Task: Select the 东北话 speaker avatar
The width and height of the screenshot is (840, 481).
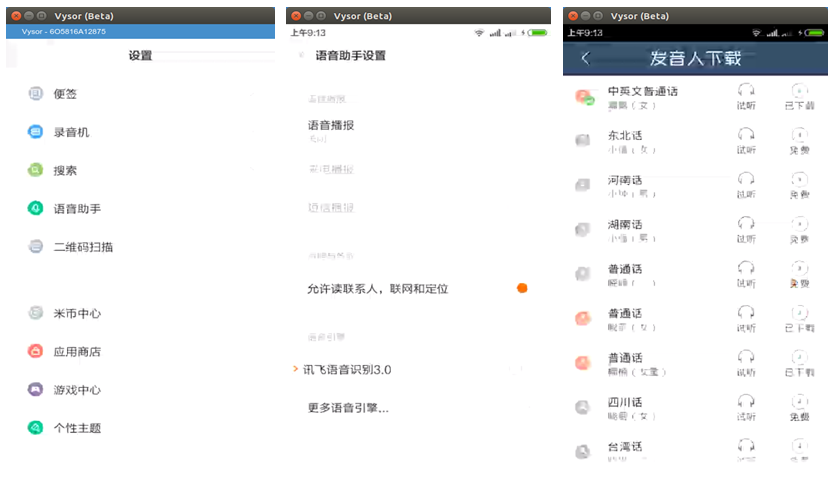Action: 583,140
